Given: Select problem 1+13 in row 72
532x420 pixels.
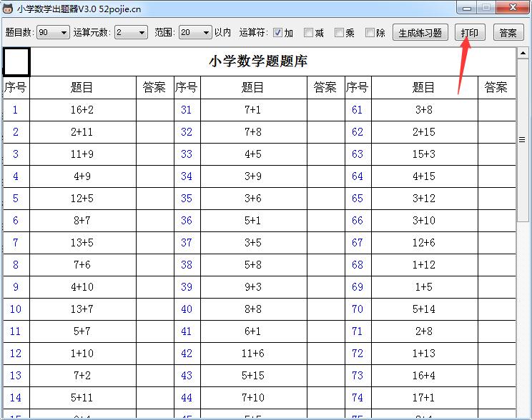Looking at the screenshot, I should pyautogui.click(x=425, y=354).
